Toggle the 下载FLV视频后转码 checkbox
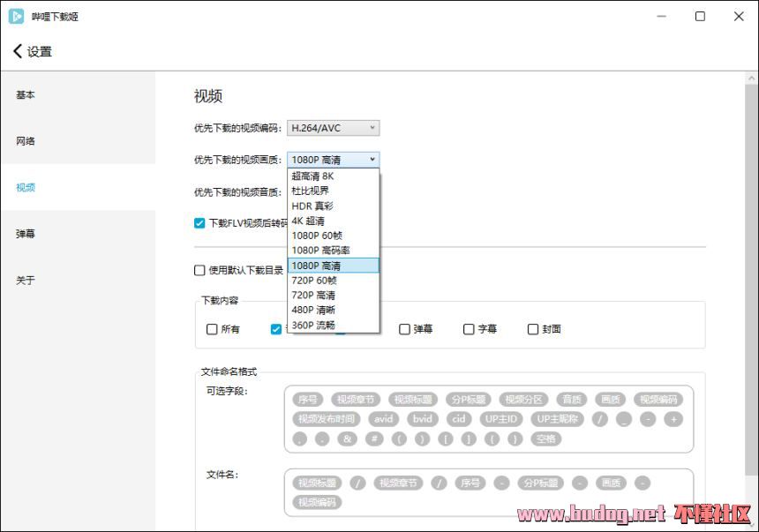The height and width of the screenshot is (532, 759). pyautogui.click(x=199, y=223)
